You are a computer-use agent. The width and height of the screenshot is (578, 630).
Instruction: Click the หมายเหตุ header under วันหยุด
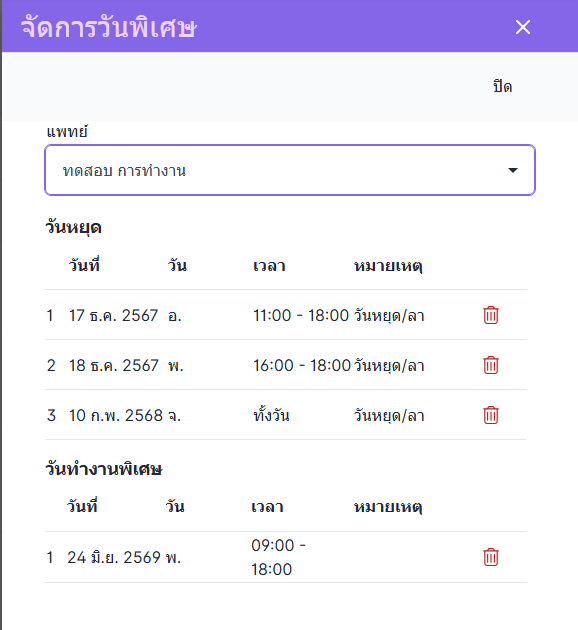click(x=388, y=266)
